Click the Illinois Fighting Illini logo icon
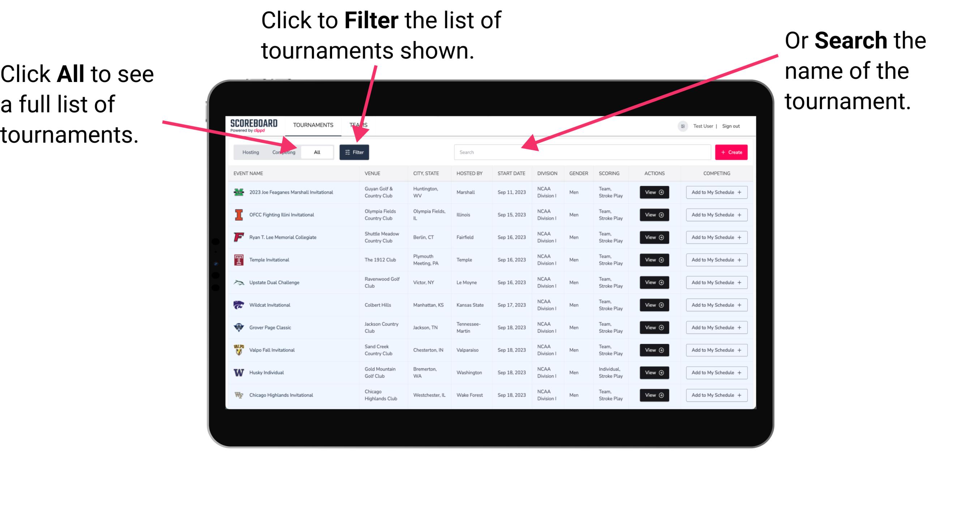Screen dimensions: 980x527 (x=238, y=215)
